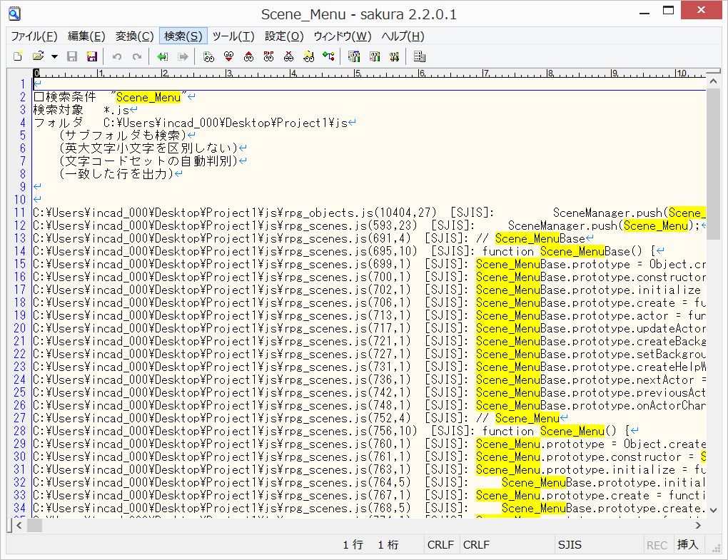Click the 1 行 1 桁 position indicator

point(370,545)
